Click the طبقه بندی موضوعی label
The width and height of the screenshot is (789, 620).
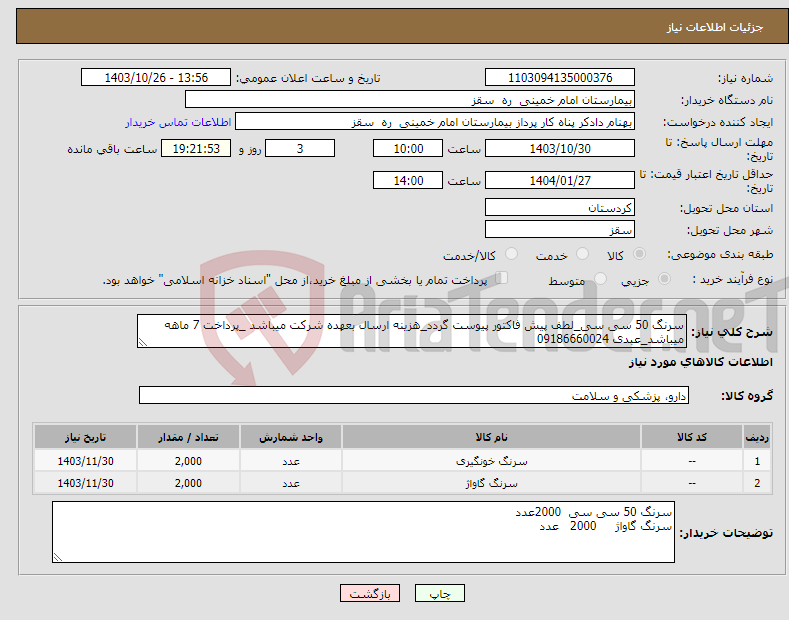(720, 255)
